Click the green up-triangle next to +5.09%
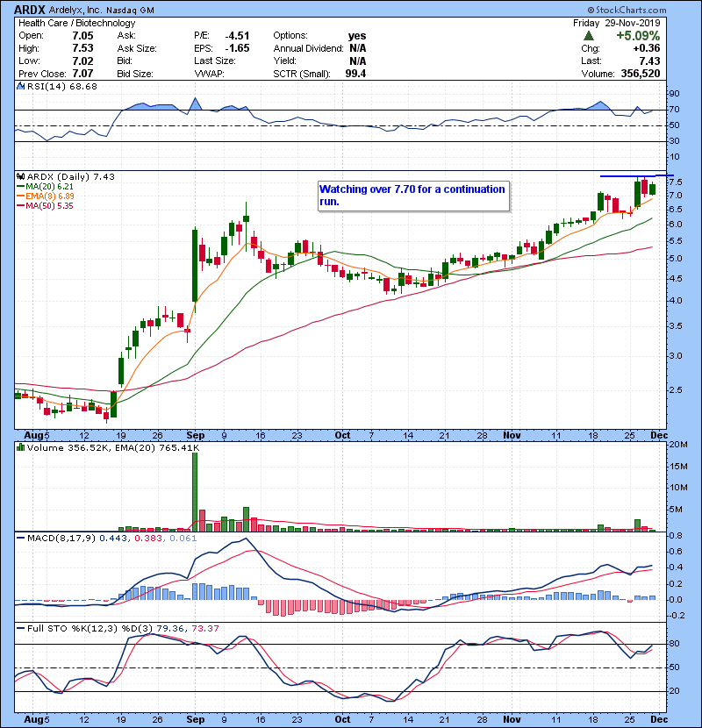702x728 pixels. [x=589, y=36]
